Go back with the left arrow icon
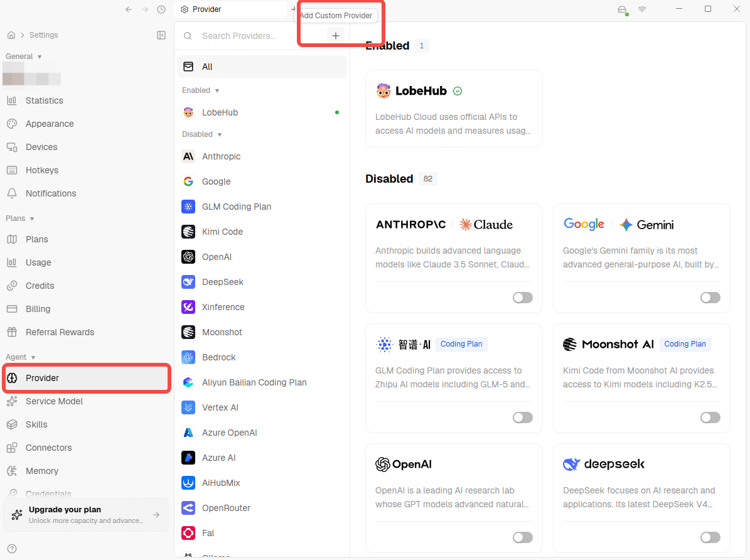The image size is (750, 560). [x=128, y=9]
